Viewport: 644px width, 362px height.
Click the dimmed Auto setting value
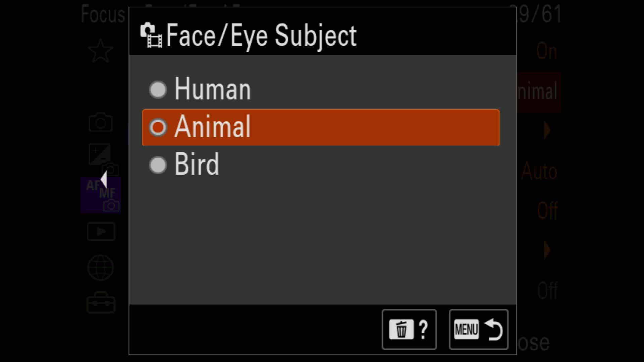pos(539,171)
